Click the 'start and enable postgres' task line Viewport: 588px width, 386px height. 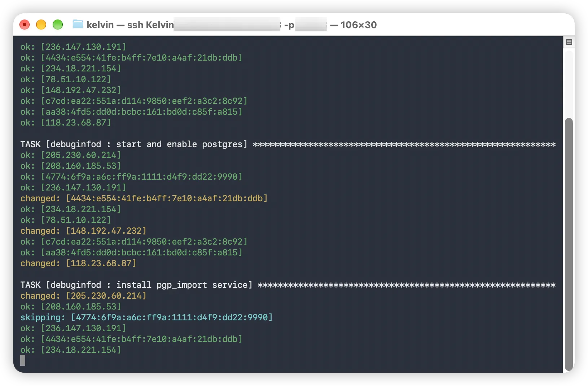(x=288, y=144)
